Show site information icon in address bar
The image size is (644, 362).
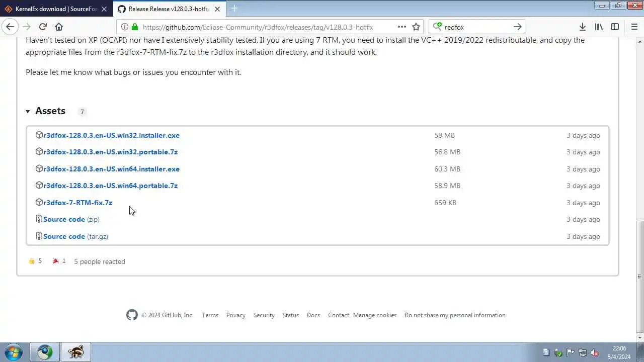(x=125, y=27)
